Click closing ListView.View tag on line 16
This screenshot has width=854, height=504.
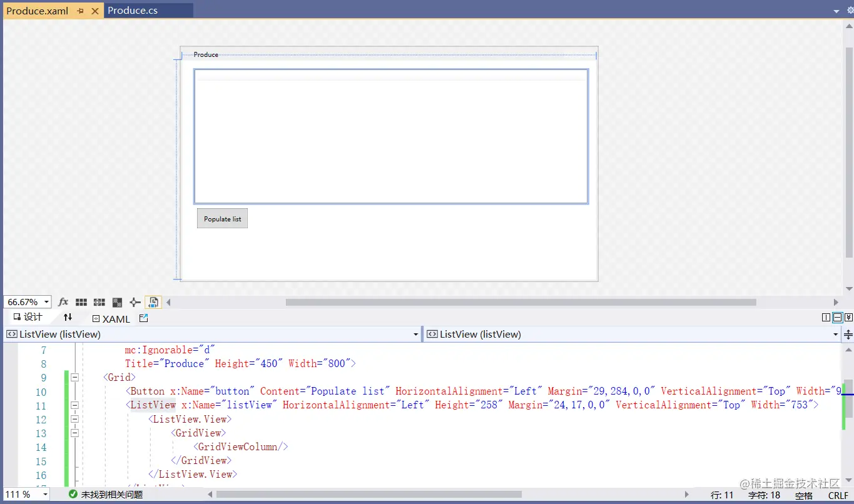click(x=193, y=474)
